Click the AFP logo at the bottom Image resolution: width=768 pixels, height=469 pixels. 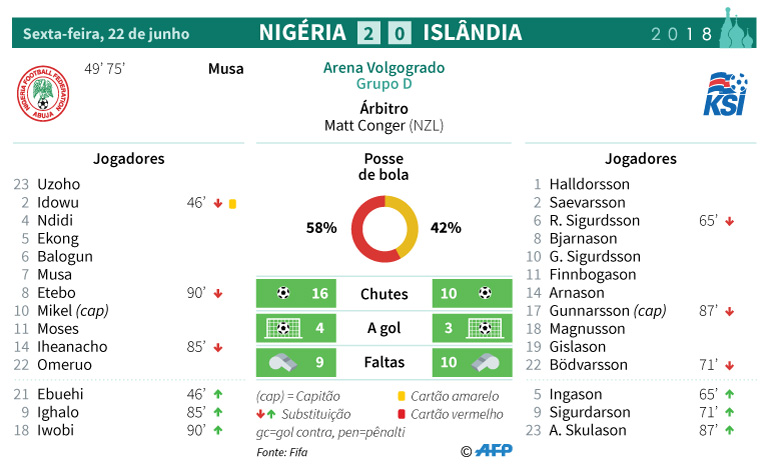(x=494, y=450)
